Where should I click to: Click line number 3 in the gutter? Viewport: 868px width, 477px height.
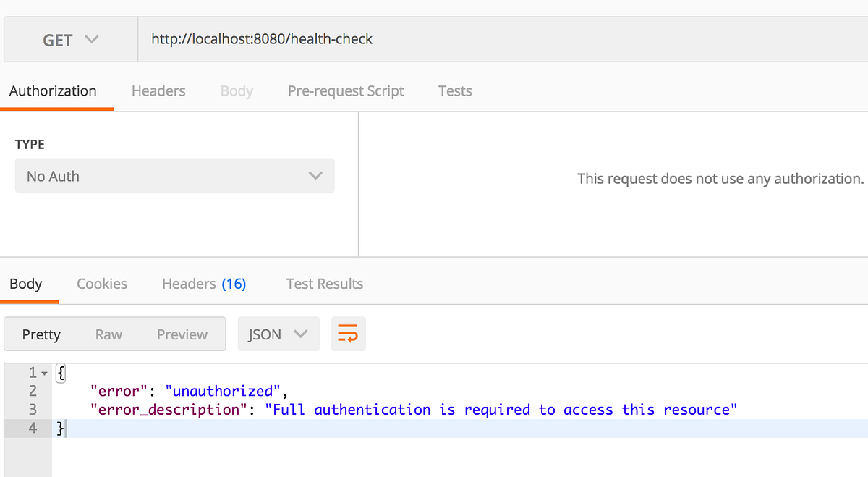pyautogui.click(x=33, y=410)
